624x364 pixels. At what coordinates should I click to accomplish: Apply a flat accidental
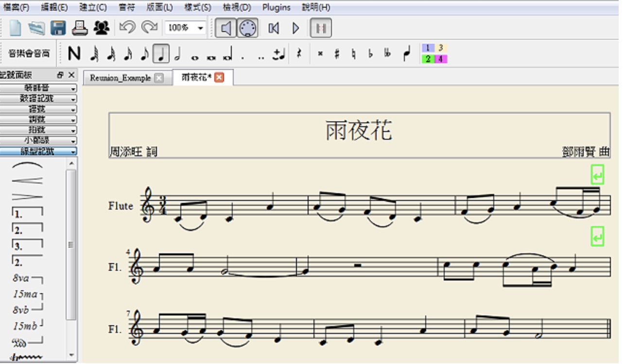point(370,54)
